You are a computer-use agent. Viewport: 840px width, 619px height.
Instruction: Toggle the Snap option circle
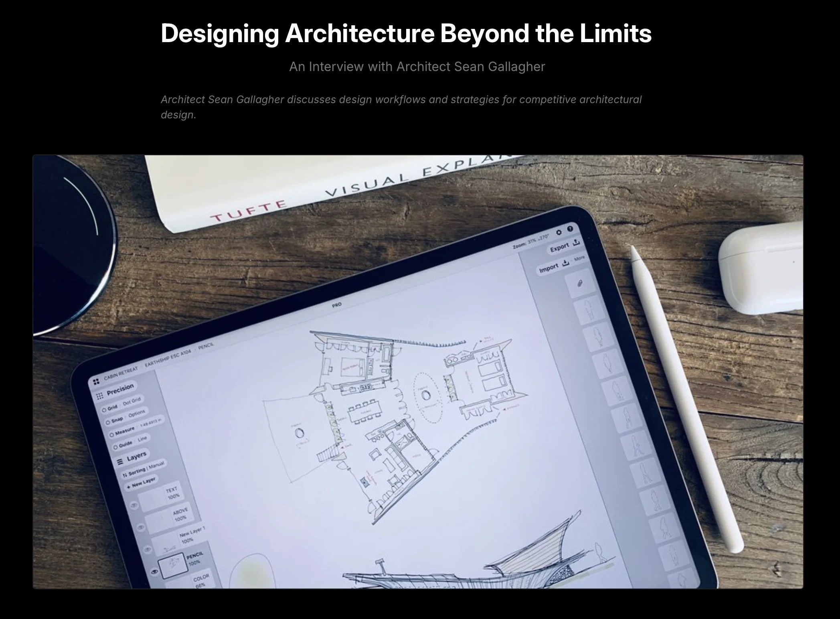click(107, 422)
